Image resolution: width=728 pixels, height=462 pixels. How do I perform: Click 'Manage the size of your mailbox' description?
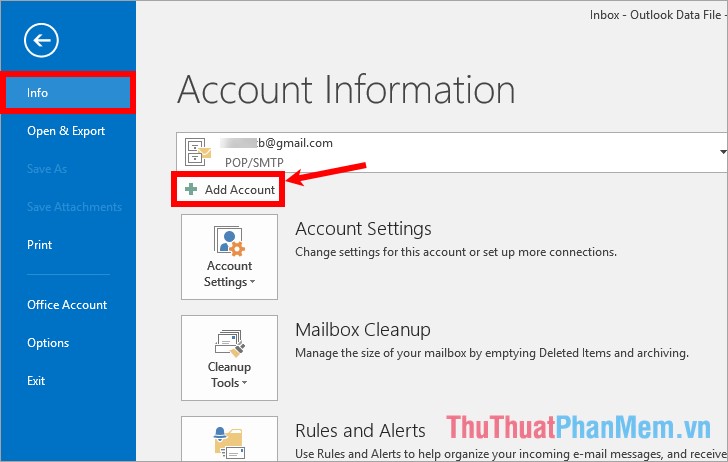click(492, 353)
